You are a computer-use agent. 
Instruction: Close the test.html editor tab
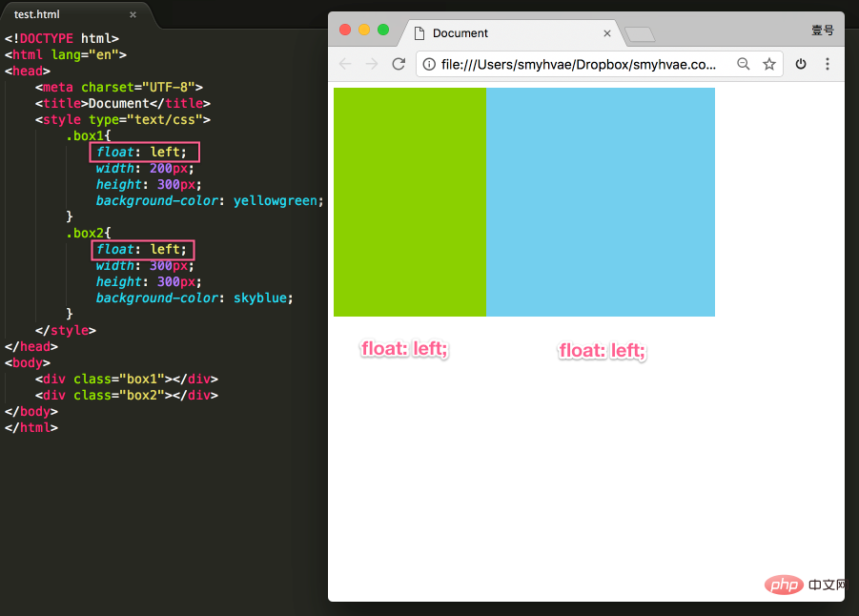pos(133,14)
